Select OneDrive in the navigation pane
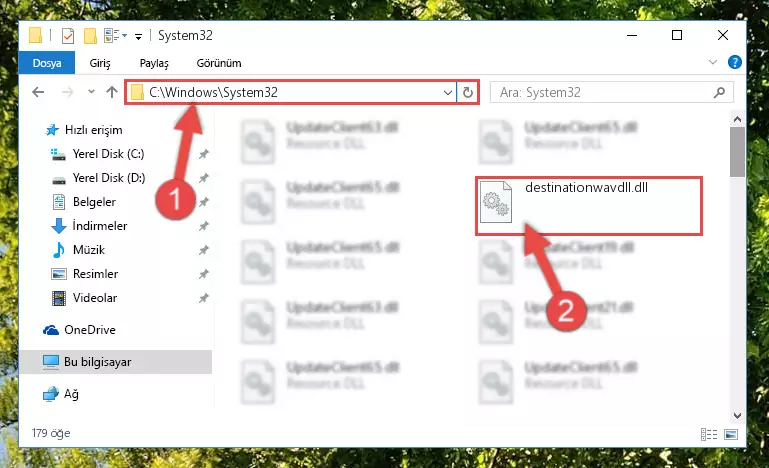The height and width of the screenshot is (468, 769). [x=90, y=330]
